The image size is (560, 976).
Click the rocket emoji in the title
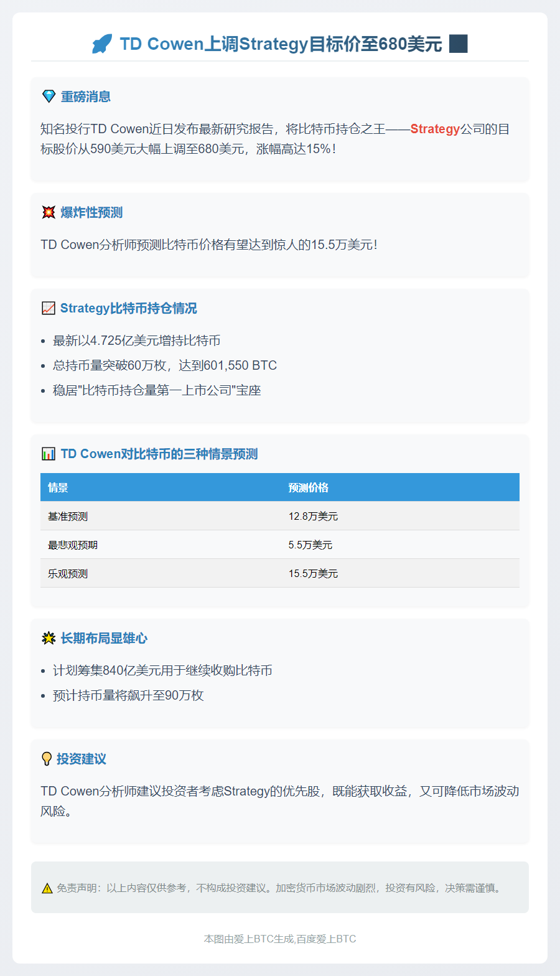point(102,44)
